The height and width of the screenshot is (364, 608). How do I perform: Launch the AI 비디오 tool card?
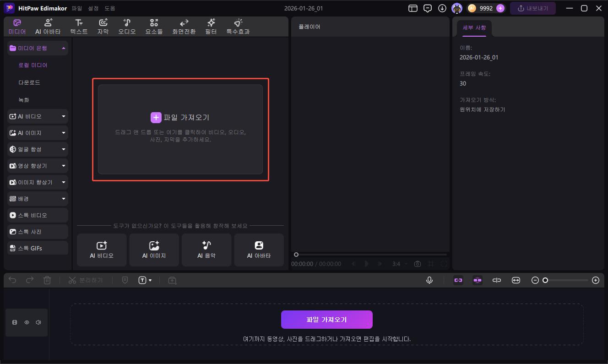click(102, 250)
